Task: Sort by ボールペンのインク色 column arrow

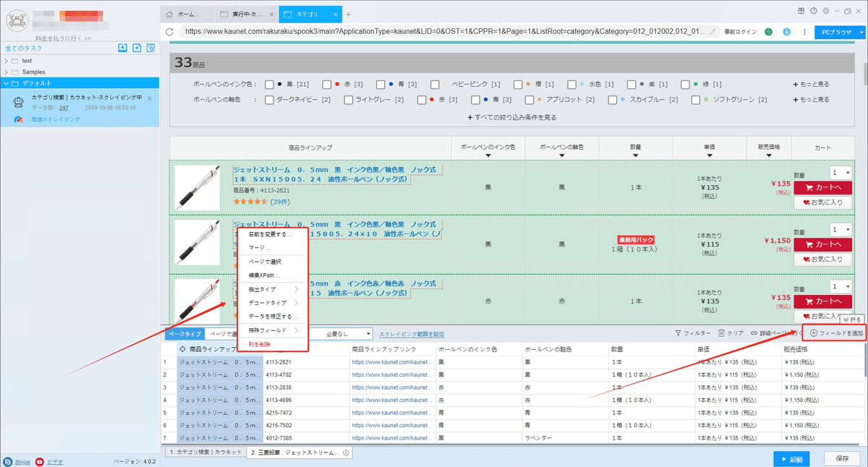Action: [x=488, y=155]
